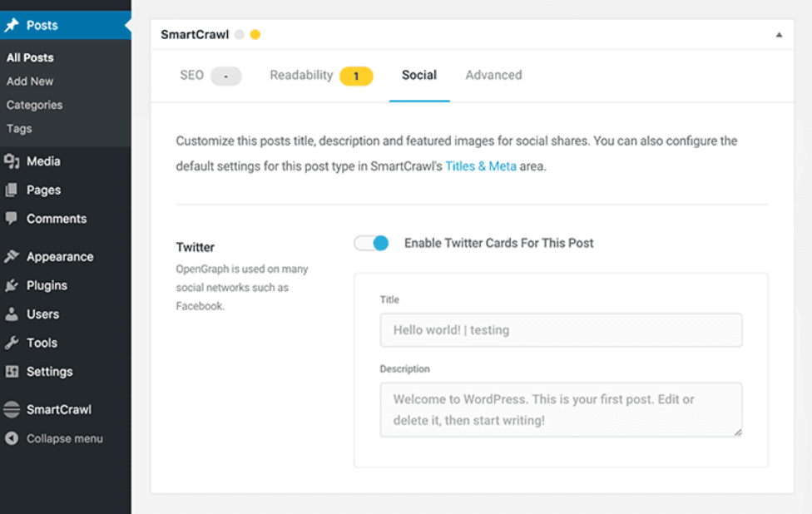Click the Readability count badge

(356, 75)
